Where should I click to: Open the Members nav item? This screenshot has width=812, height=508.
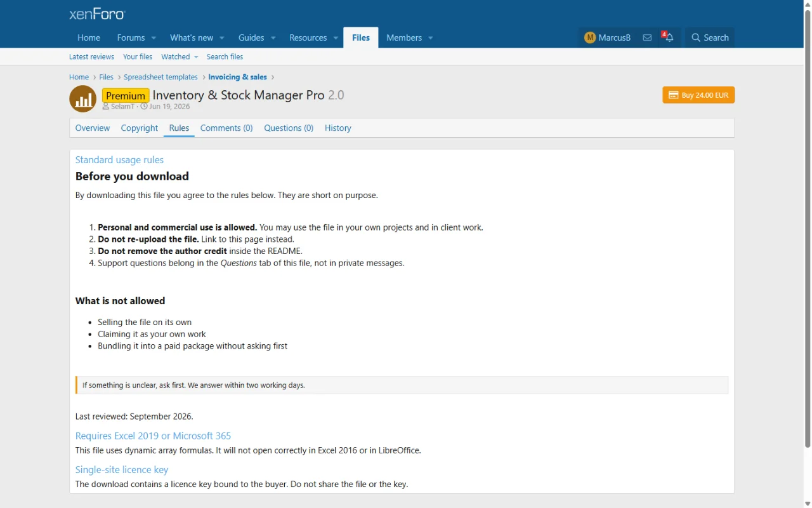coord(404,37)
